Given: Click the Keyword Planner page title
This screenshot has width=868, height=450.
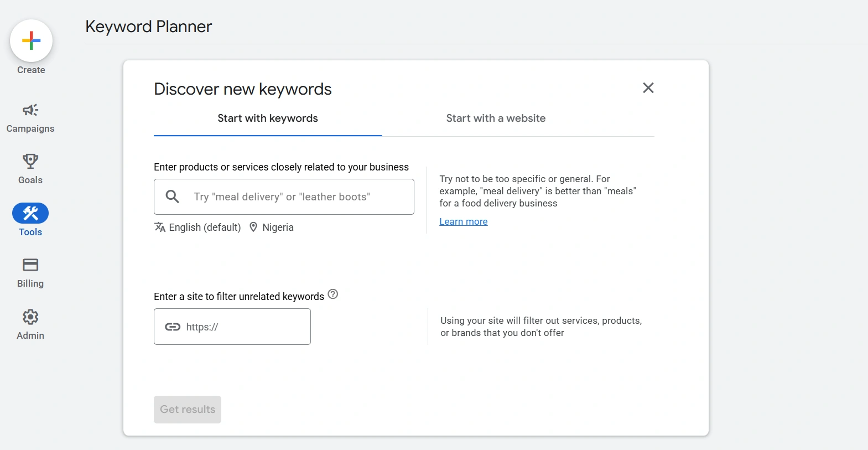Looking at the screenshot, I should (x=149, y=27).
